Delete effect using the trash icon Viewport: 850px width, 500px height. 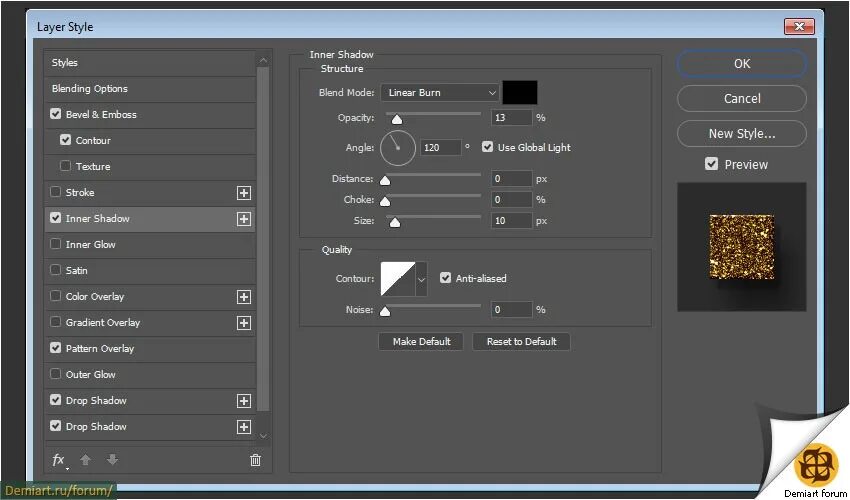click(255, 460)
